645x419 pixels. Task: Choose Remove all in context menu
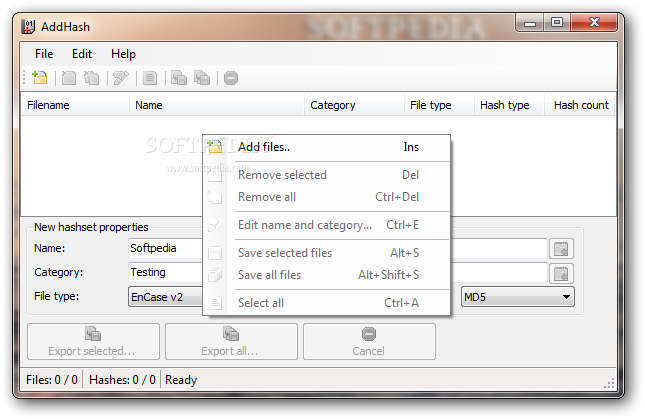[327, 197]
